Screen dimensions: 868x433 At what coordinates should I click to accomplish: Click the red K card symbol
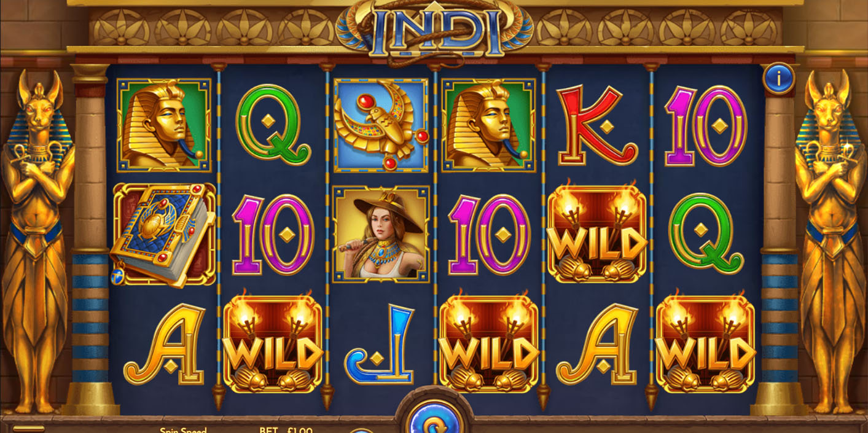point(596,125)
